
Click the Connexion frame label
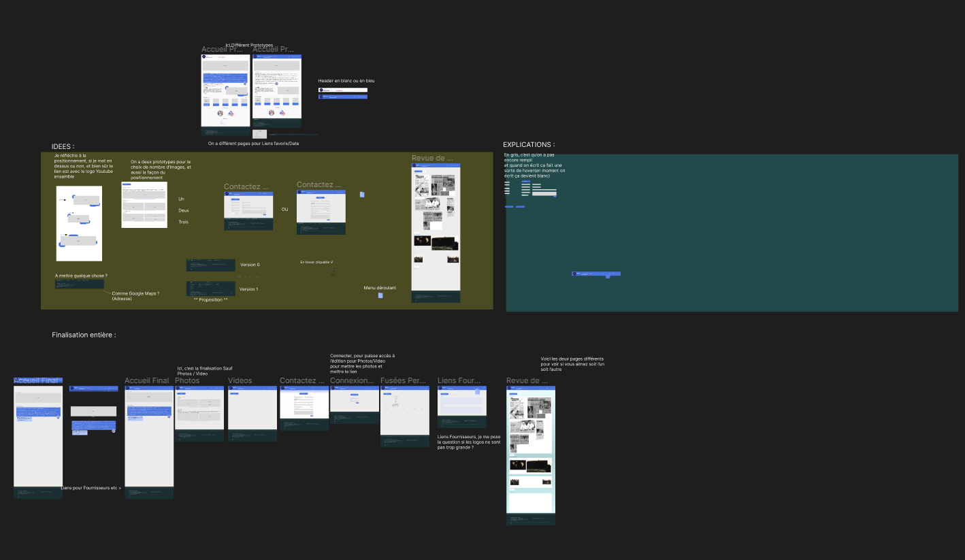[352, 380]
